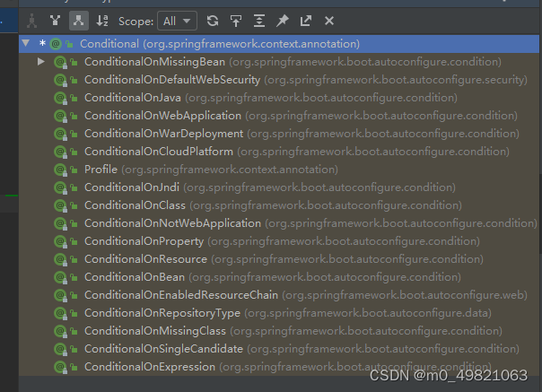
Task: Select ConditionalOnJndi entry
Action: (x=279, y=187)
